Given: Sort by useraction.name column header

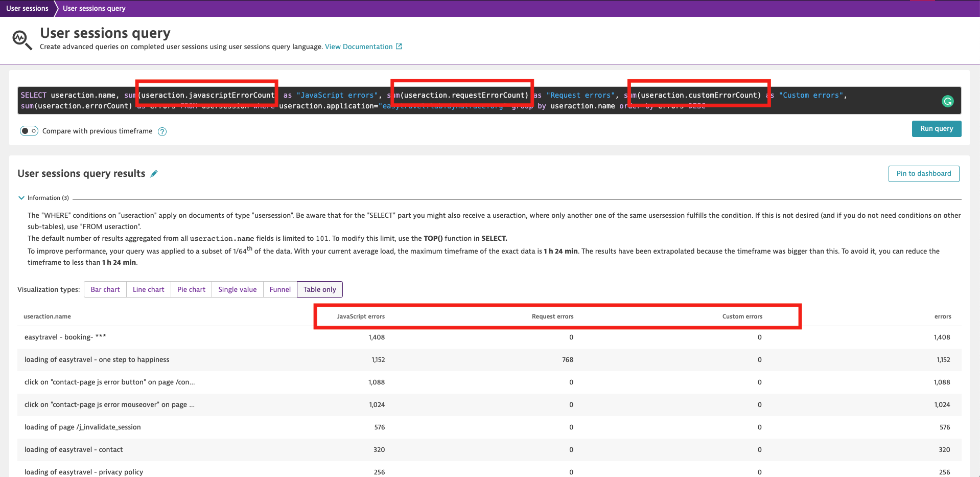Looking at the screenshot, I should coord(47,316).
